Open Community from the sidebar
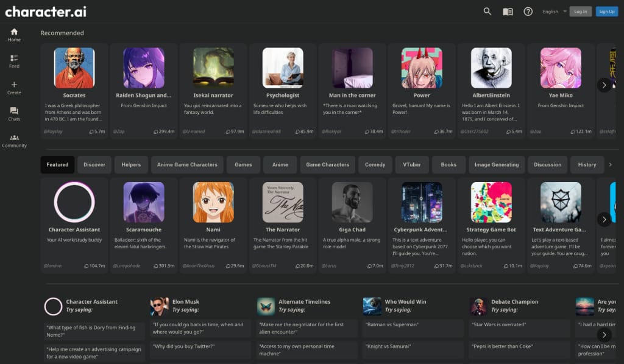The height and width of the screenshot is (364, 624). 15,141
